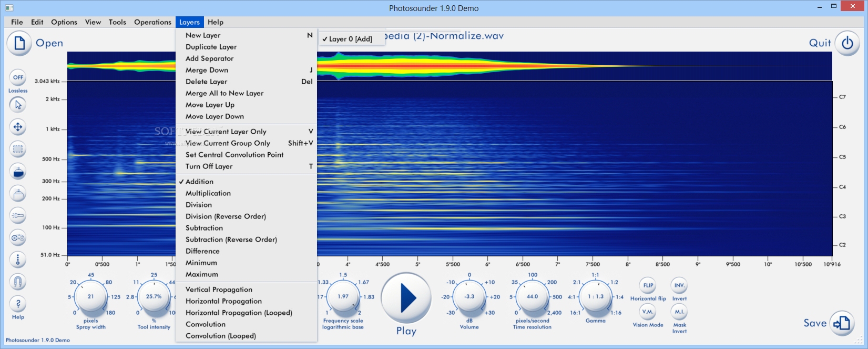Select the checked Addition blend mode
Viewport: 868px width, 349px height.
[246, 182]
